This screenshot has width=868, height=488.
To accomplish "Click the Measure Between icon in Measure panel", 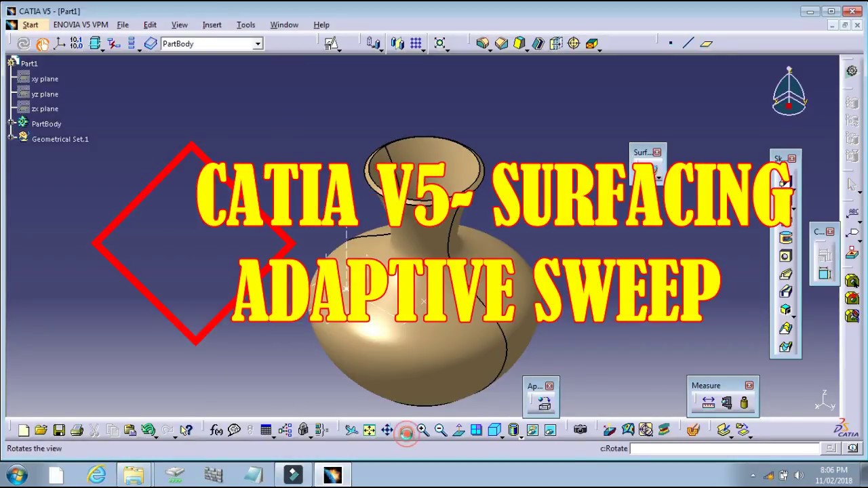I will (709, 403).
